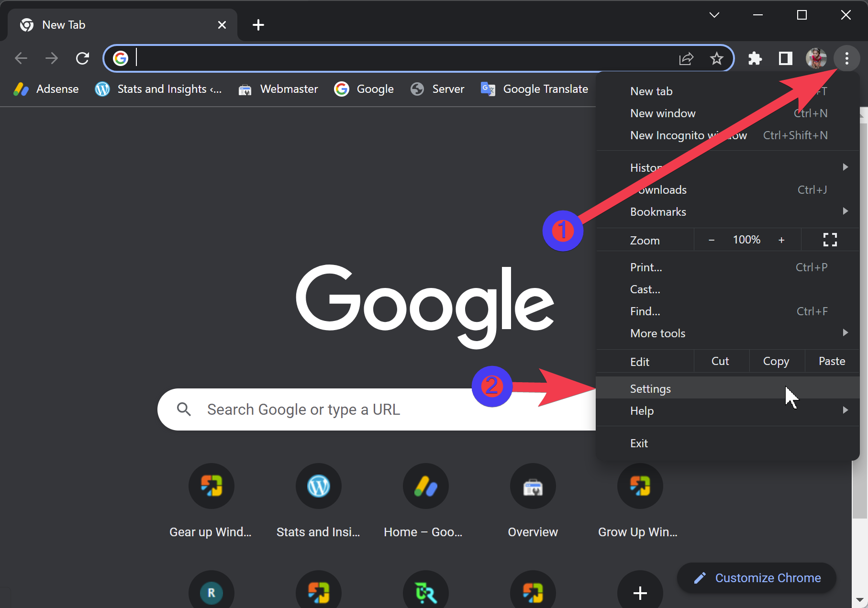Choose New window from the menu
Screen dimensions: 868x608
(x=728, y=113)
